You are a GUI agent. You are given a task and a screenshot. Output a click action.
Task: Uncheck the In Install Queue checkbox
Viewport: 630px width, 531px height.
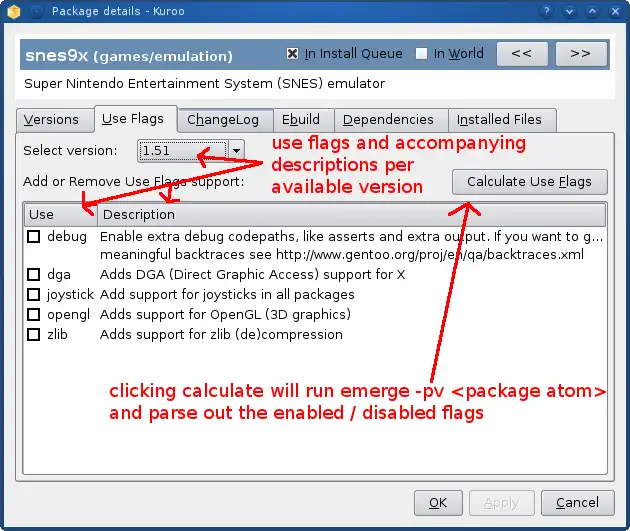coord(292,53)
